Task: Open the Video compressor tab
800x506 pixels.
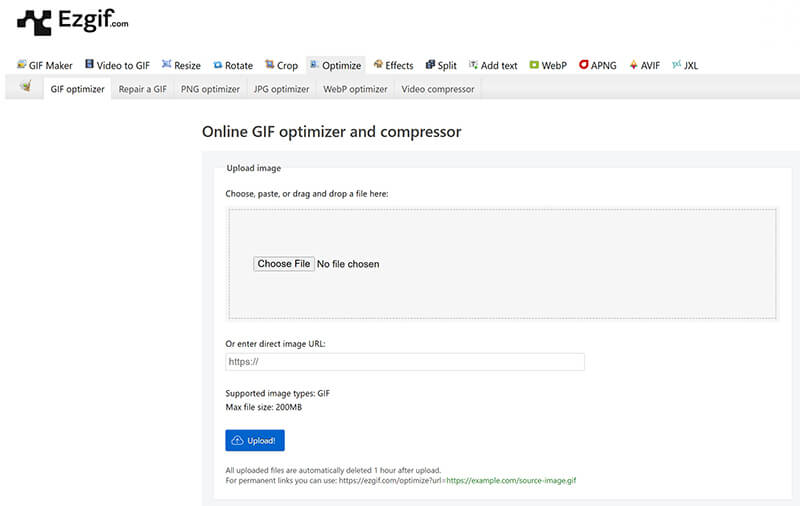Action: coord(437,89)
